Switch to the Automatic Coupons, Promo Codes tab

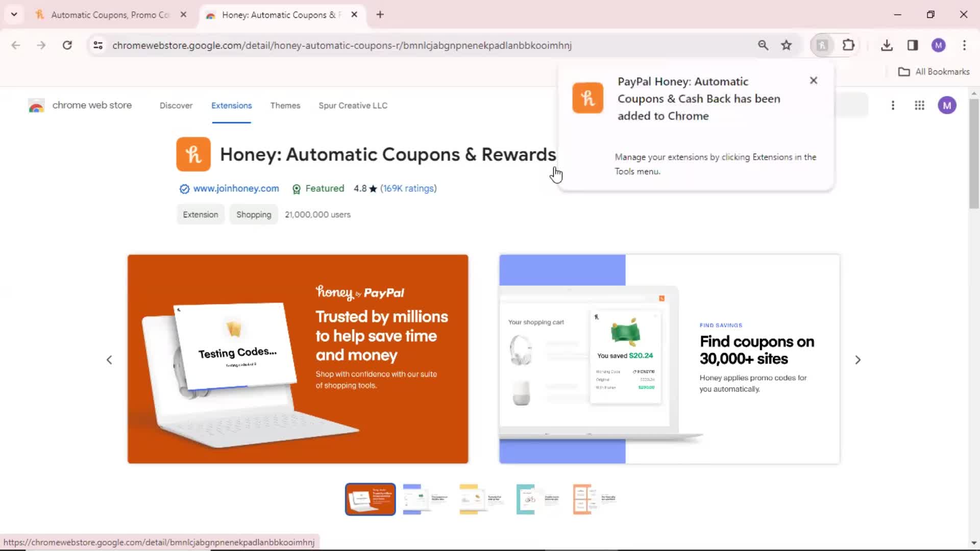(x=109, y=15)
